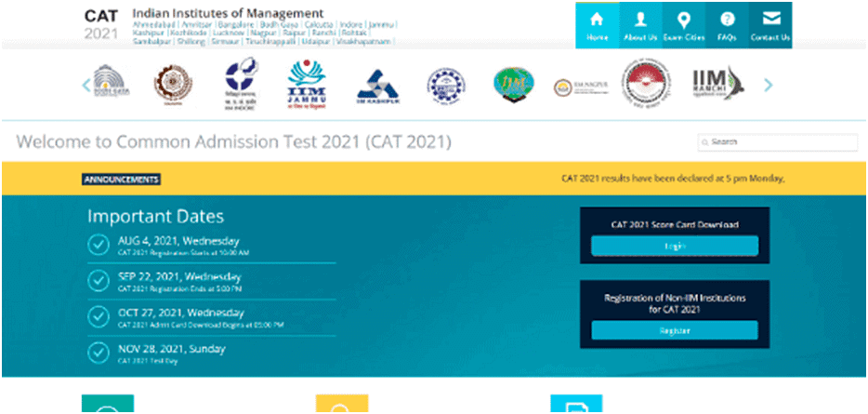The height and width of the screenshot is (414, 868).
Task: Click 'CAT 2021 Test Day' text
Action: point(148,361)
